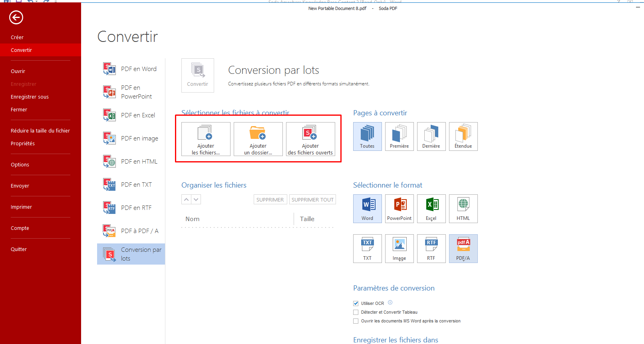The height and width of the screenshot is (344, 644).
Task: Move file up with the up arrow
Action: coord(186,200)
